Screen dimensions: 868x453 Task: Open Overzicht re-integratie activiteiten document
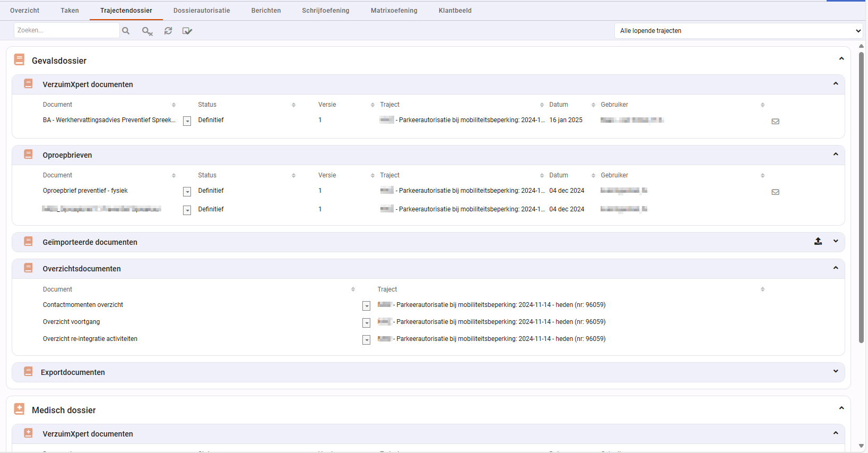(x=90, y=339)
